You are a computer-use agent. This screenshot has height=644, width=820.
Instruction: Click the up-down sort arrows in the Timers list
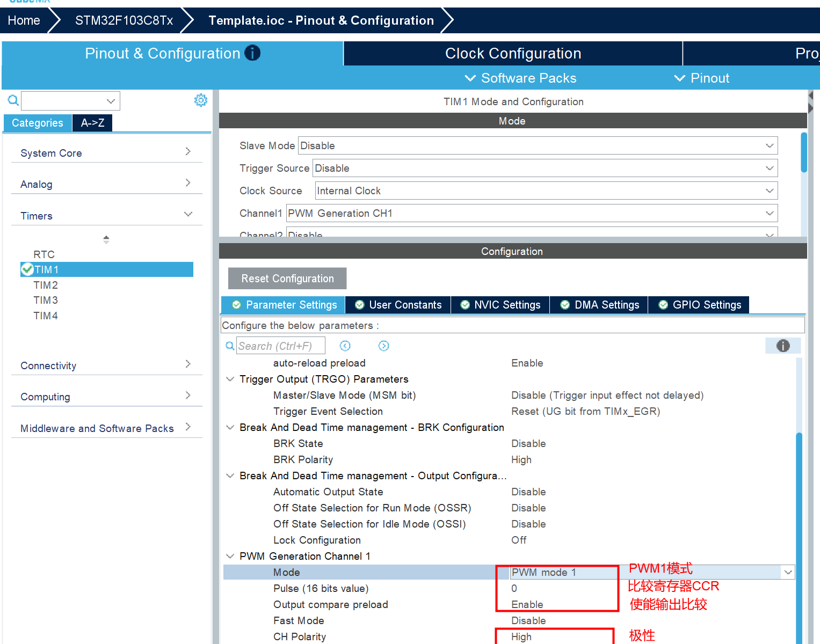point(106,239)
